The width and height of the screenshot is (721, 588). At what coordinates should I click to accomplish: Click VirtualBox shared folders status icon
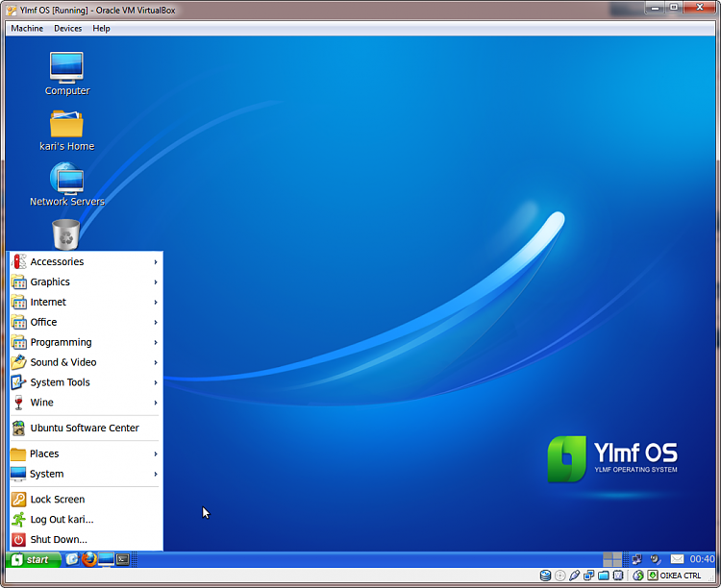point(604,576)
